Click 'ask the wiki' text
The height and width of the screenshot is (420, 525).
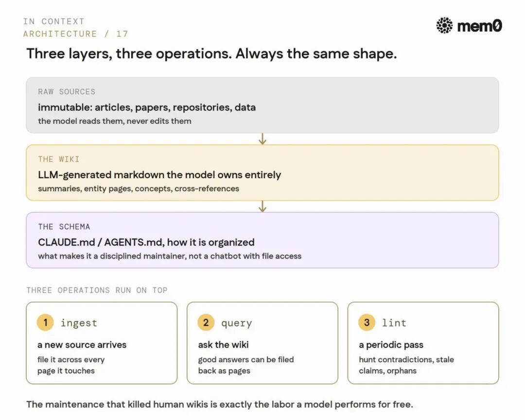click(x=223, y=345)
